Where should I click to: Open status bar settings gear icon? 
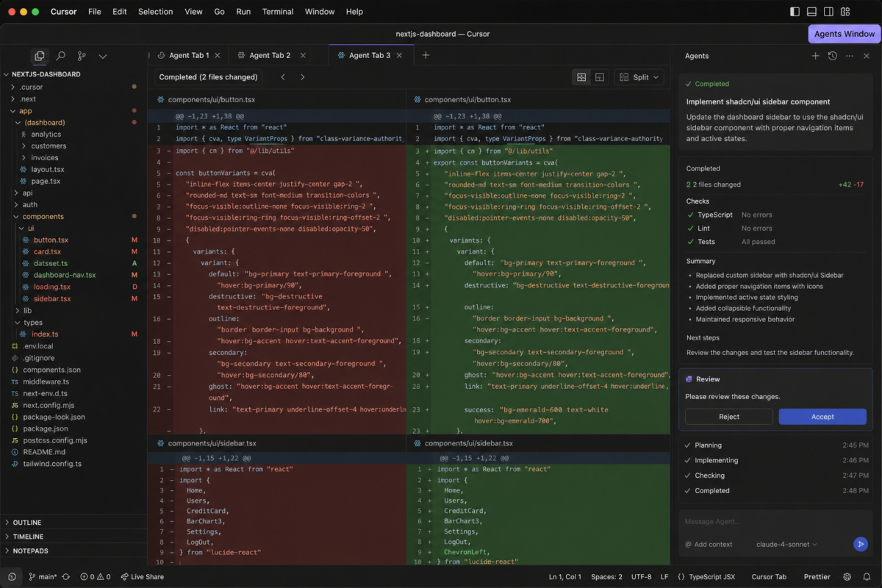coord(847,577)
